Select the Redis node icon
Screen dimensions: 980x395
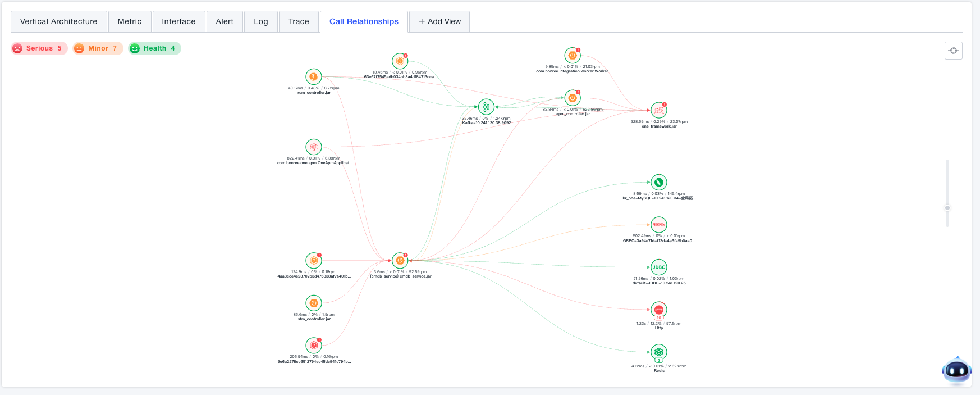pyautogui.click(x=659, y=352)
